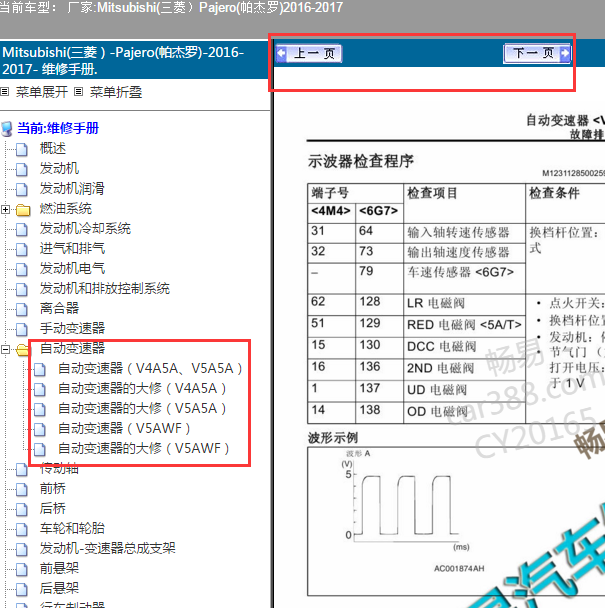The height and width of the screenshot is (608, 605).
Task: Click the 示波器检查程序 heading
Action: tap(361, 161)
